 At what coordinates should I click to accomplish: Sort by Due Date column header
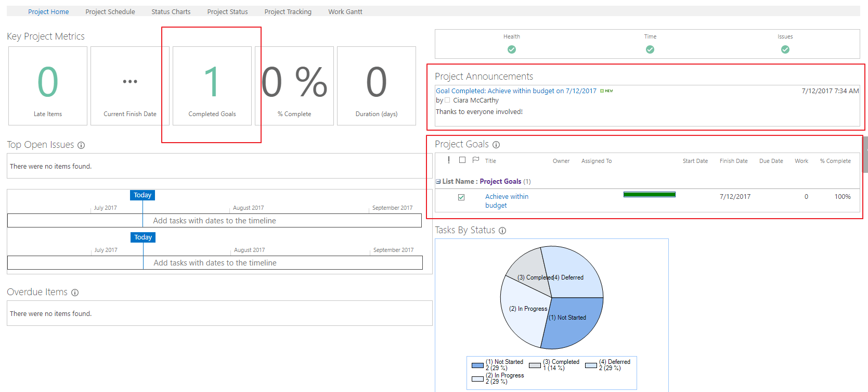tap(771, 161)
